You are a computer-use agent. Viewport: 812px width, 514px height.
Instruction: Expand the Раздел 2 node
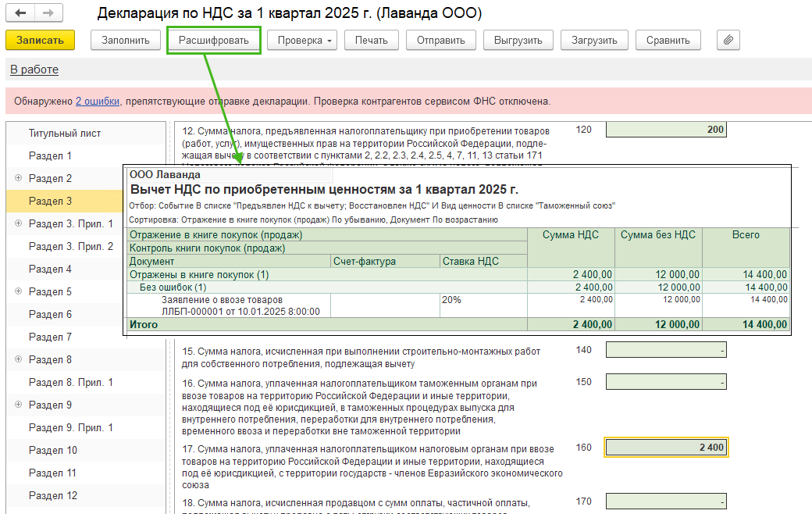click(x=18, y=178)
